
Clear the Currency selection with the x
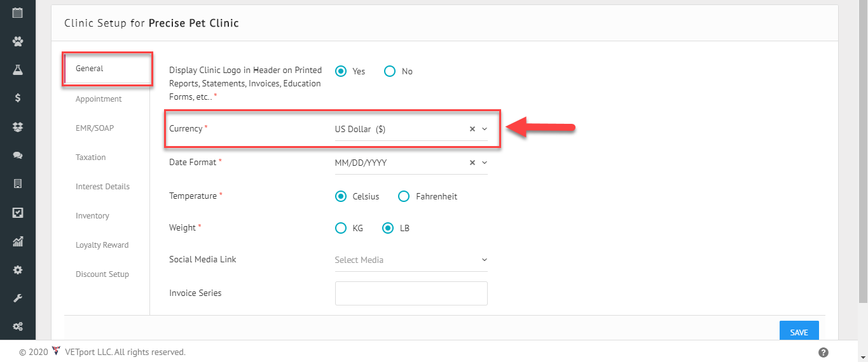tap(472, 129)
